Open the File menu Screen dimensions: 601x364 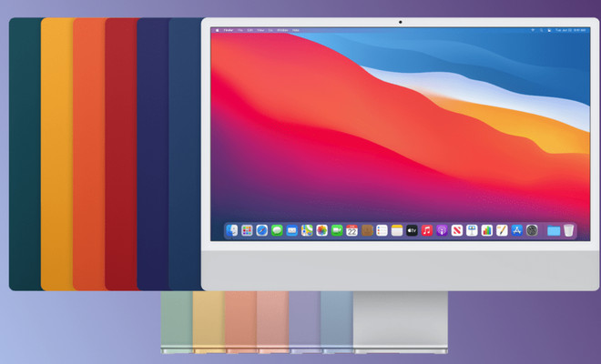pyautogui.click(x=240, y=30)
